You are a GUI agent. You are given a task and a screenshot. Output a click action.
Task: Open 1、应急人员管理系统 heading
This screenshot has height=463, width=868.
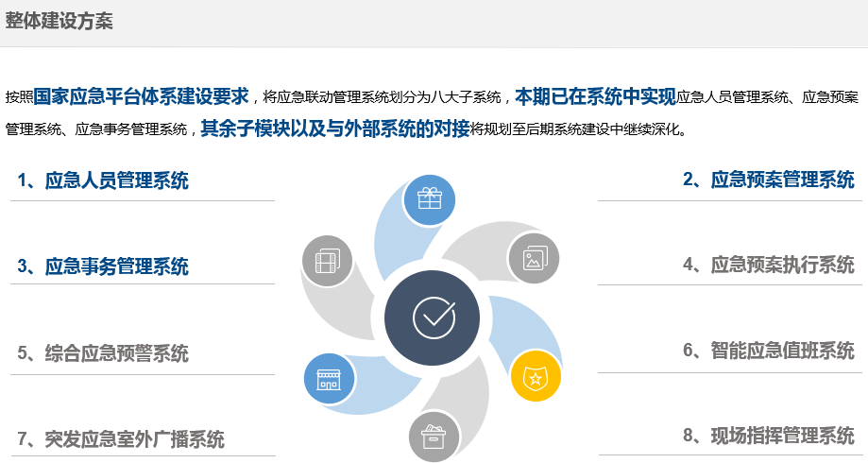(103, 180)
